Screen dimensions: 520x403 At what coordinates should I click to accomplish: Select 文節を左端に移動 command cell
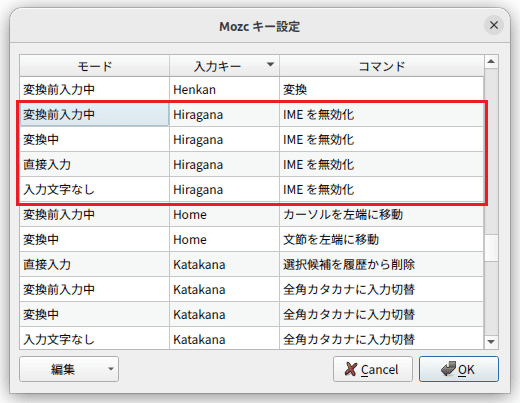[x=382, y=239]
